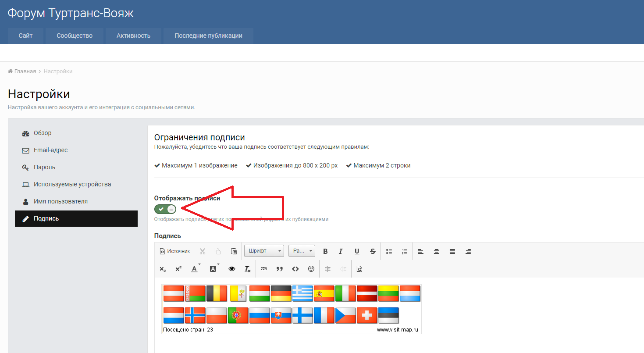Center-align the signature text
644x353 pixels.
point(437,251)
